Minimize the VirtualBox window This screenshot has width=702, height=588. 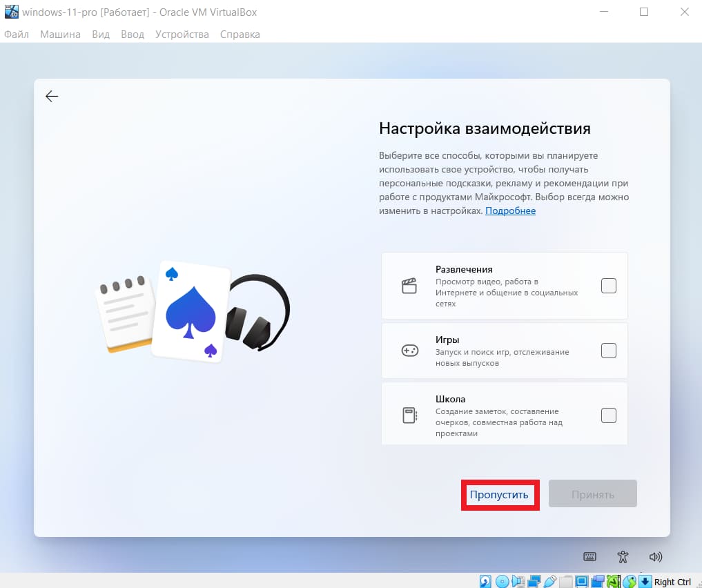coord(604,12)
